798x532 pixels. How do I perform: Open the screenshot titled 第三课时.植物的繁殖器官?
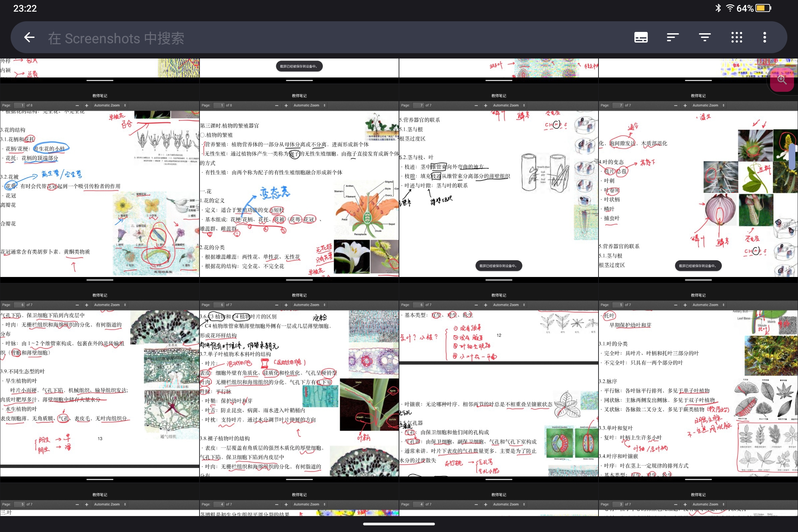click(x=299, y=184)
